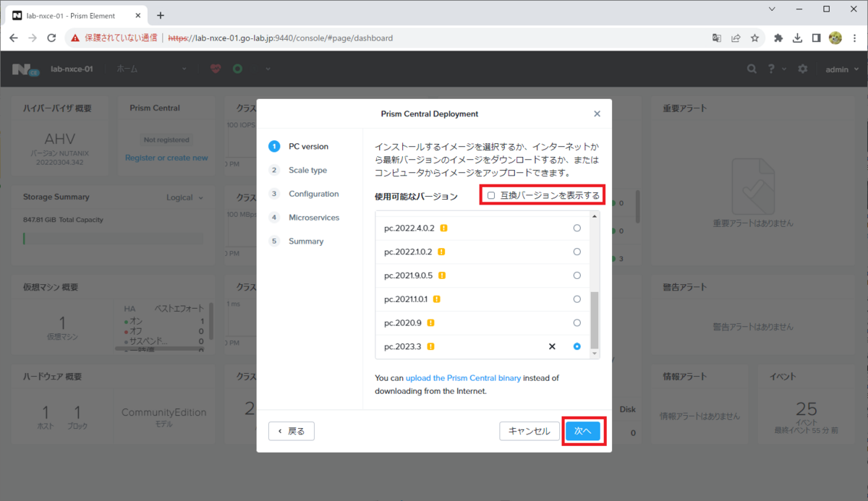The image size is (868, 501).
Task: Follow the upload the Prism Central binary link
Action: pos(463,378)
